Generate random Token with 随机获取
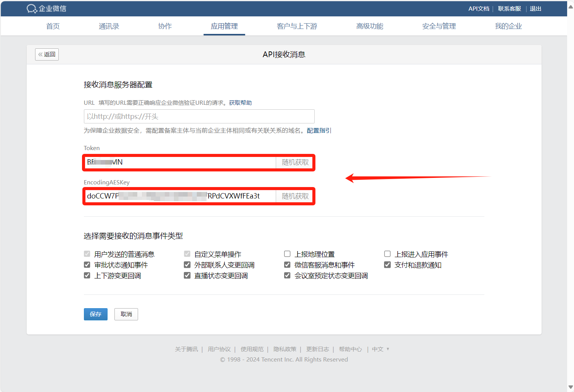The width and height of the screenshot is (574, 392). (x=295, y=162)
